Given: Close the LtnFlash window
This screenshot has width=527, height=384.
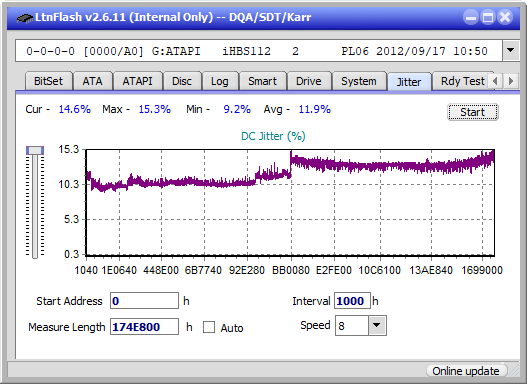Looking at the screenshot, I should 505,17.
